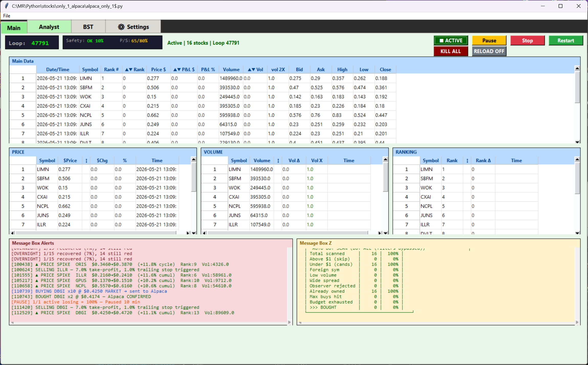Switch to the Main tab

[x=14, y=28]
